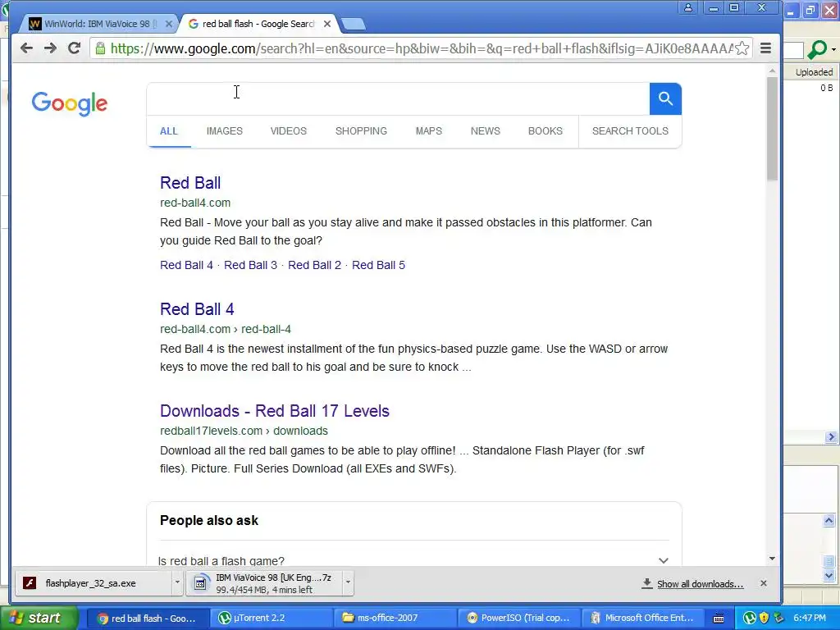Click the green padlock in address bar
The width and height of the screenshot is (840, 630).
pyautogui.click(x=100, y=48)
